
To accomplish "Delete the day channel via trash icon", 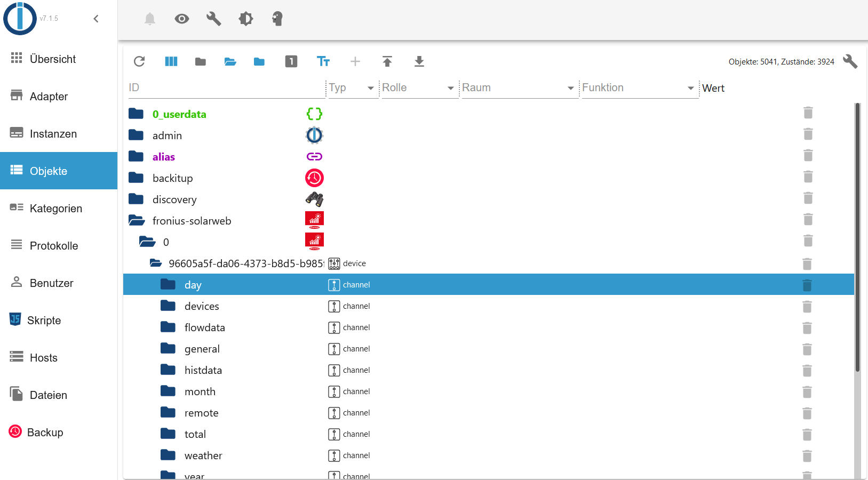I will 807,285.
